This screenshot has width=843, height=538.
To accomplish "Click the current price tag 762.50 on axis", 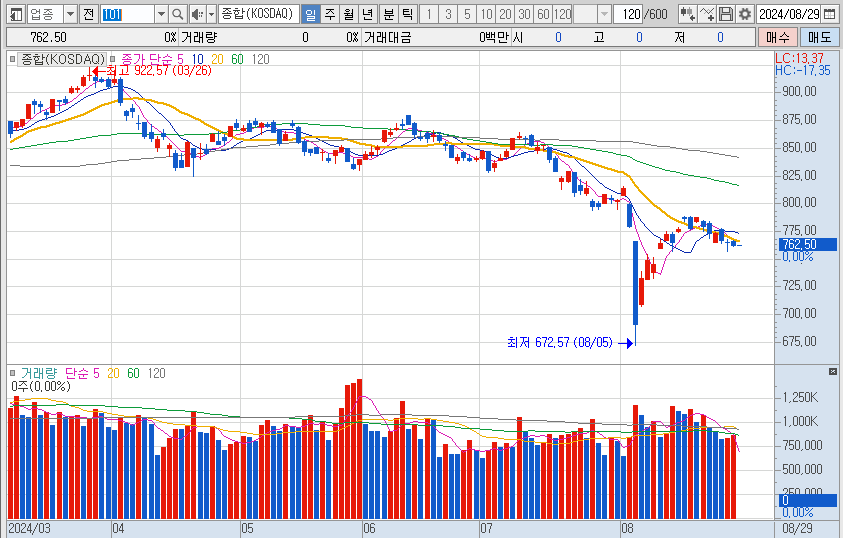I will [808, 245].
